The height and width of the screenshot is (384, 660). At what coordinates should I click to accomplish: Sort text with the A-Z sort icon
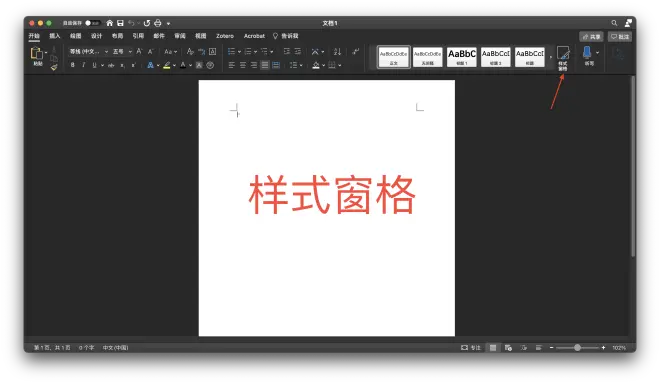(x=337, y=51)
